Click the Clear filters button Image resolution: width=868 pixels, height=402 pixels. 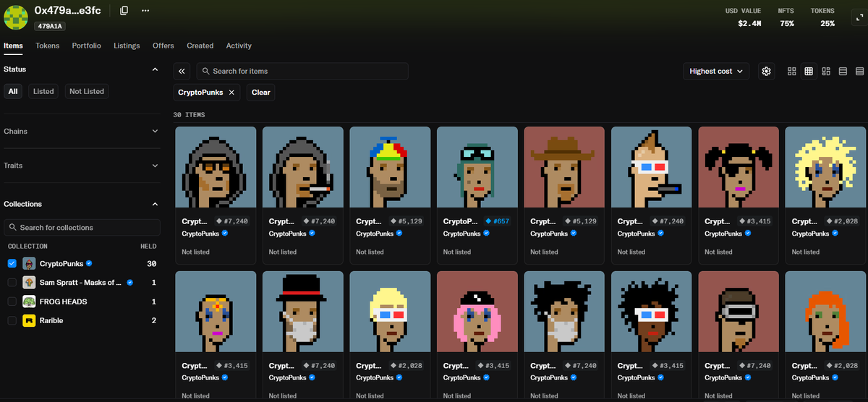261,93
